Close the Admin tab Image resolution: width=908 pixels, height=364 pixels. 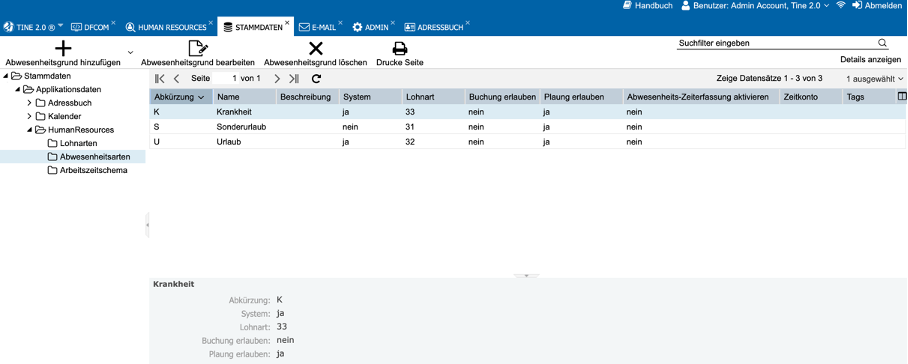tap(393, 23)
